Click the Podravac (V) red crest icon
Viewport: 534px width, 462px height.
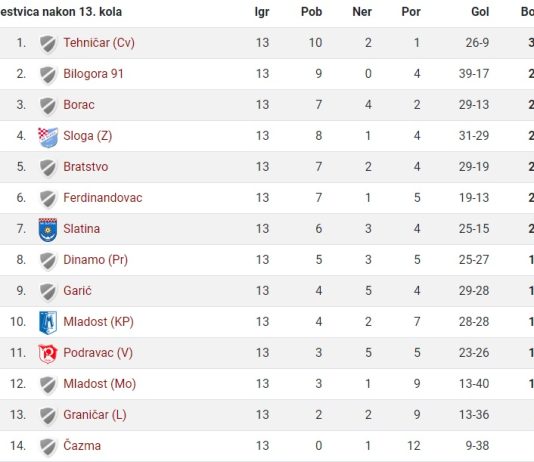(x=48, y=353)
